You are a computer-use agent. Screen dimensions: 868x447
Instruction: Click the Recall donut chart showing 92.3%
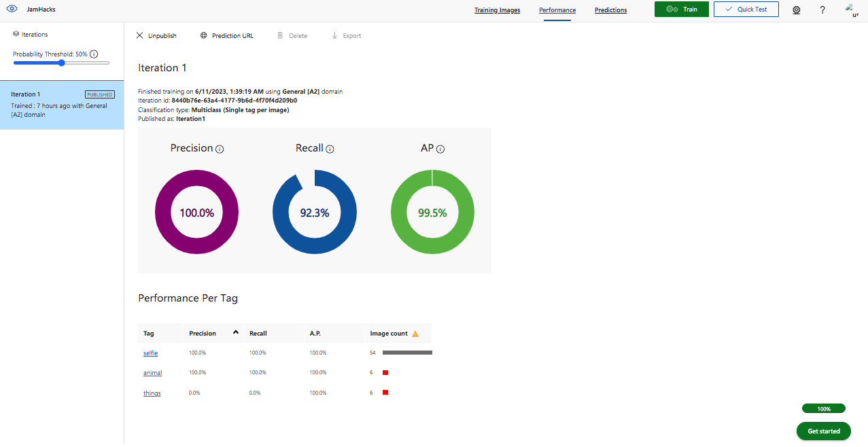pyautogui.click(x=315, y=212)
